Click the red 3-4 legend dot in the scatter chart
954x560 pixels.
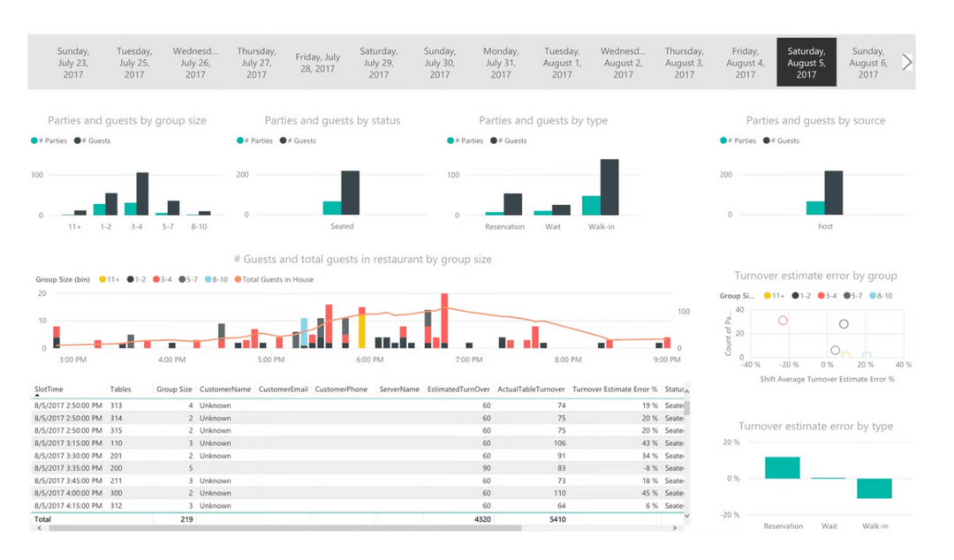(x=821, y=296)
